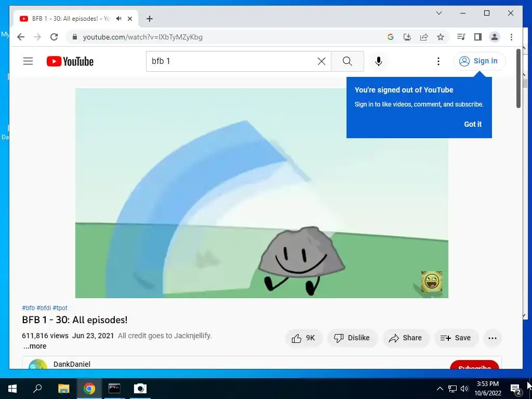Save the video to a playlist
This screenshot has height=399, width=532.
pyautogui.click(x=456, y=338)
